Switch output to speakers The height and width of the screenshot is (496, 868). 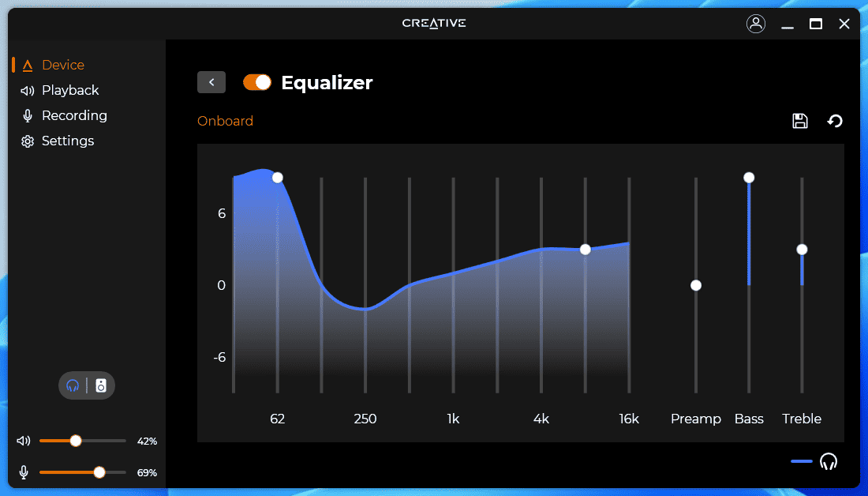[x=101, y=385]
